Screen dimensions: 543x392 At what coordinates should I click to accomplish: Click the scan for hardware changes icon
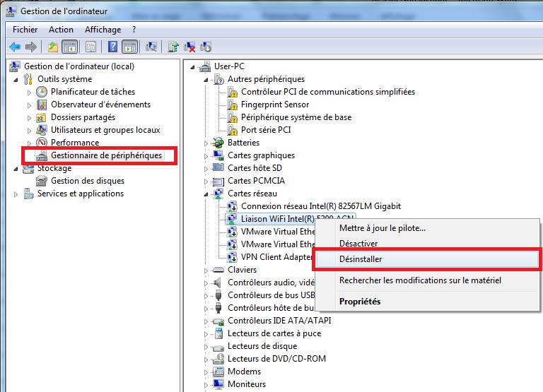pyautogui.click(x=151, y=47)
